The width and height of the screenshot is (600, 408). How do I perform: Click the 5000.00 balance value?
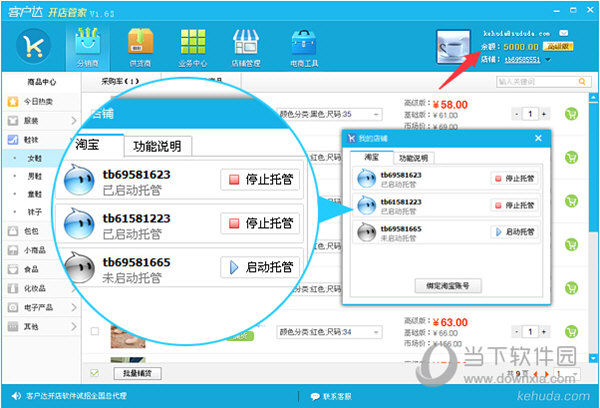521,47
